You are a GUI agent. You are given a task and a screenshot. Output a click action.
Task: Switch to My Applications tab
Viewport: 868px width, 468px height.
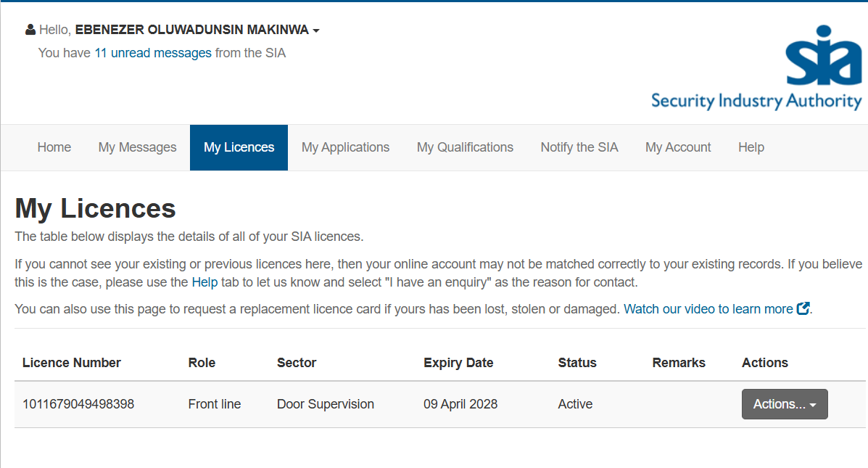(345, 147)
